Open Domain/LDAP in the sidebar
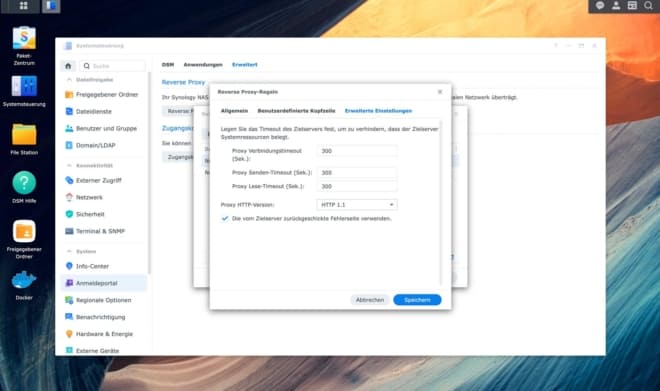The width and height of the screenshot is (660, 391). coord(104,145)
